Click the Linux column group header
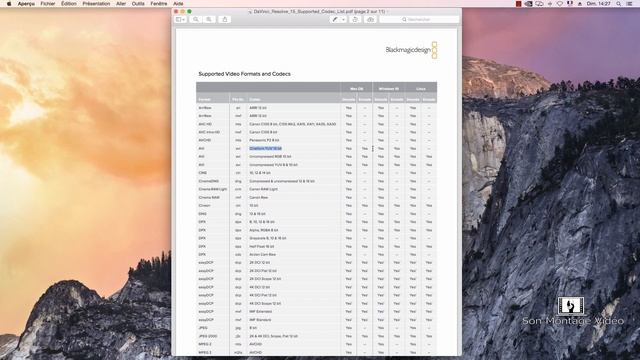Screen dimensions: 640x360 421,89
